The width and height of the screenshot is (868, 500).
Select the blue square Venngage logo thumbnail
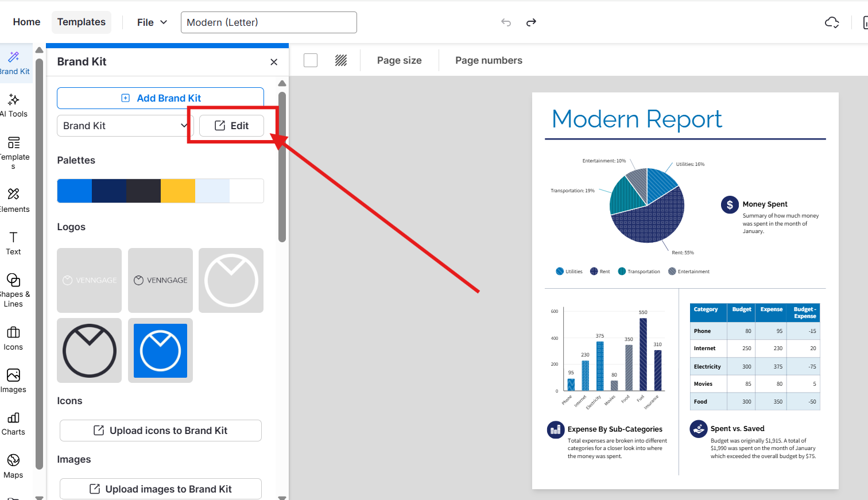160,350
